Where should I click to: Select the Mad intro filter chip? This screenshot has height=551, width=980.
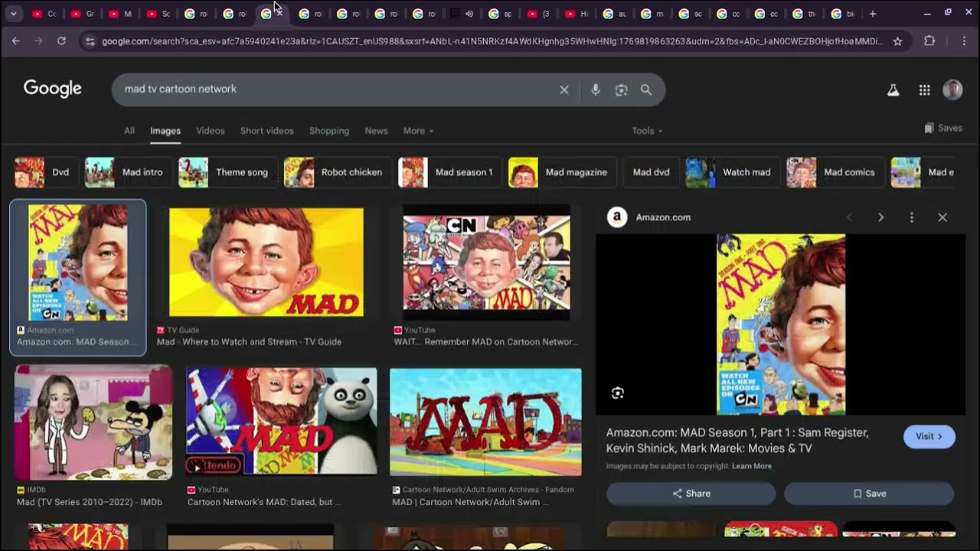(126, 172)
